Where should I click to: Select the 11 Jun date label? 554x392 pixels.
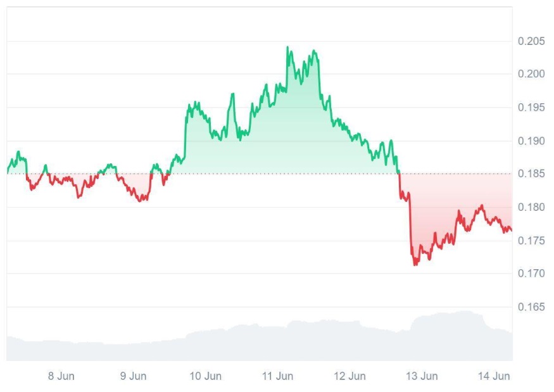point(277,376)
